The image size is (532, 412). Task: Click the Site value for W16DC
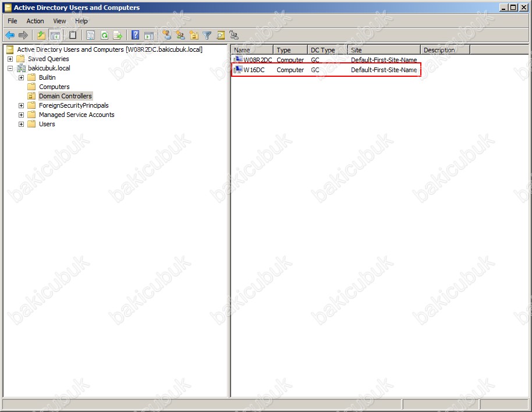pos(384,70)
